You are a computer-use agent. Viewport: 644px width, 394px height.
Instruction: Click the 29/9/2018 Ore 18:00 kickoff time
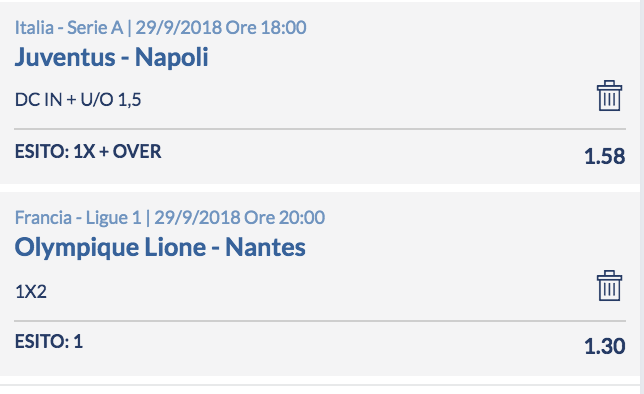pyautogui.click(x=221, y=28)
